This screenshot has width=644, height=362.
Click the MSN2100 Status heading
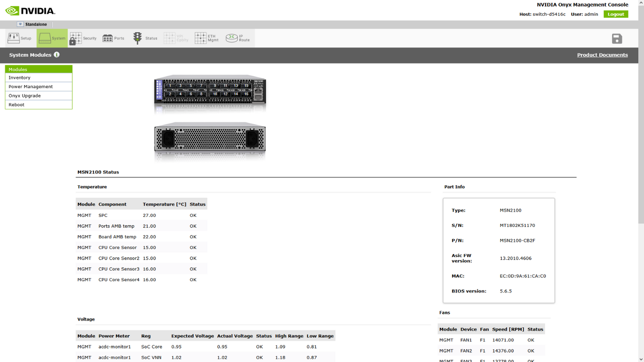coord(98,172)
